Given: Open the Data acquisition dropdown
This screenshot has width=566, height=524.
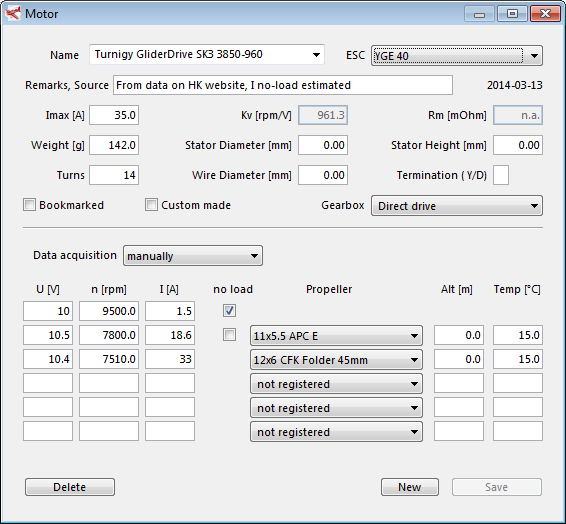Looking at the screenshot, I should tap(193, 256).
